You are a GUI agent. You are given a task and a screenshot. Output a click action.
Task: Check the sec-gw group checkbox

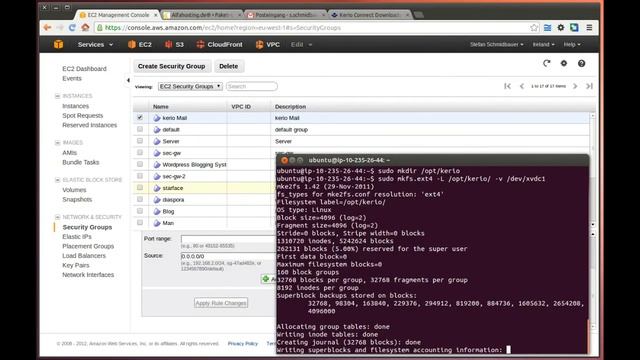[140, 152]
